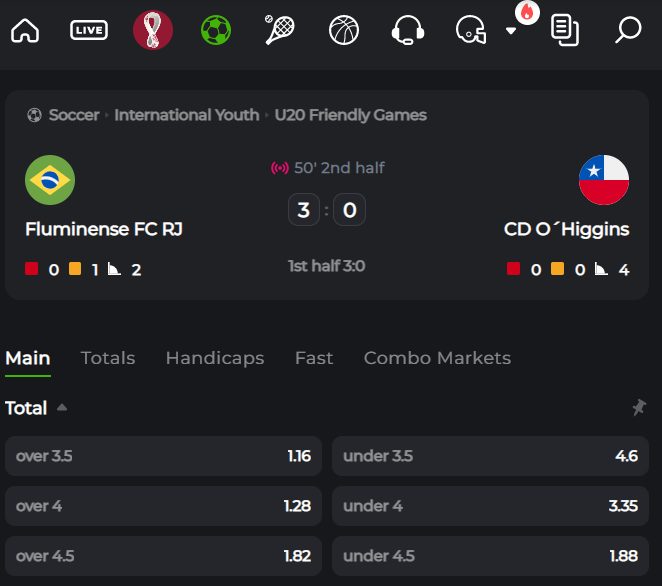Select the basketball sport icon

click(344, 30)
